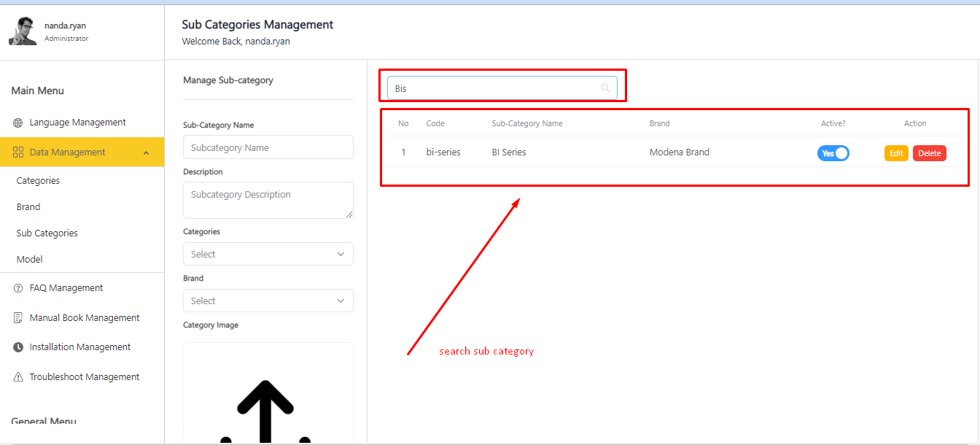Screen dimensions: 980x445
Task: Click the Installation Management clock icon
Action: tap(18, 347)
